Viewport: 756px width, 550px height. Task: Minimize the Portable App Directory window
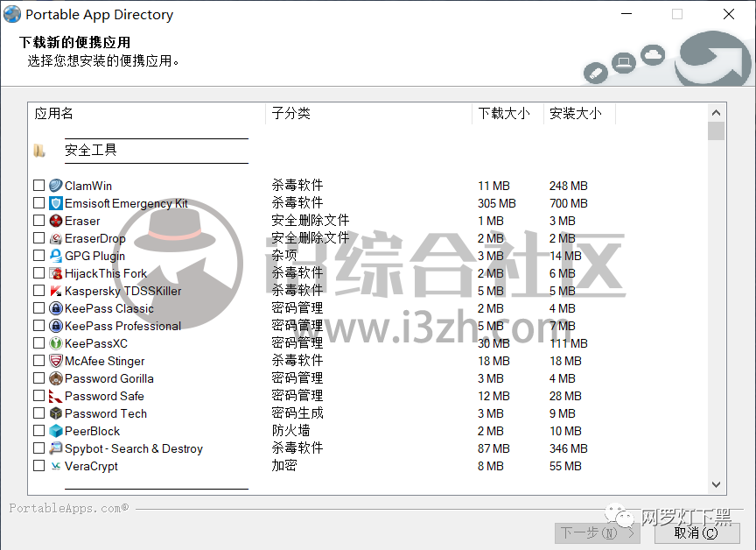coord(626,14)
